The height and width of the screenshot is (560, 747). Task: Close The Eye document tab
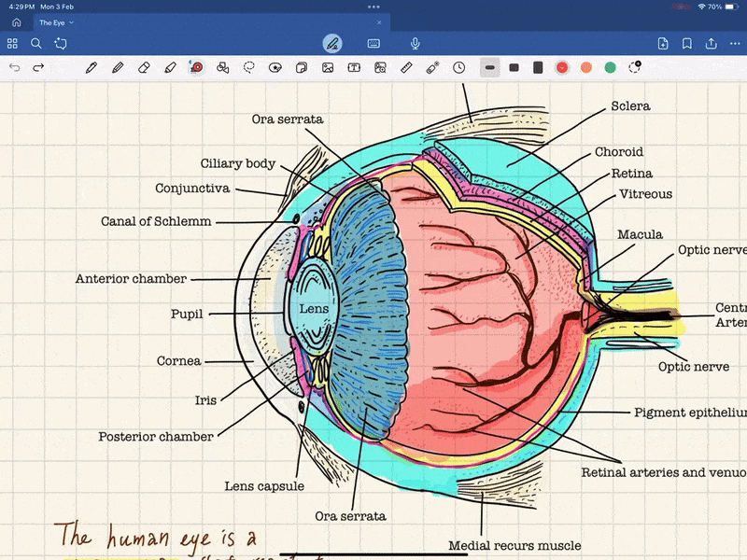tap(379, 22)
